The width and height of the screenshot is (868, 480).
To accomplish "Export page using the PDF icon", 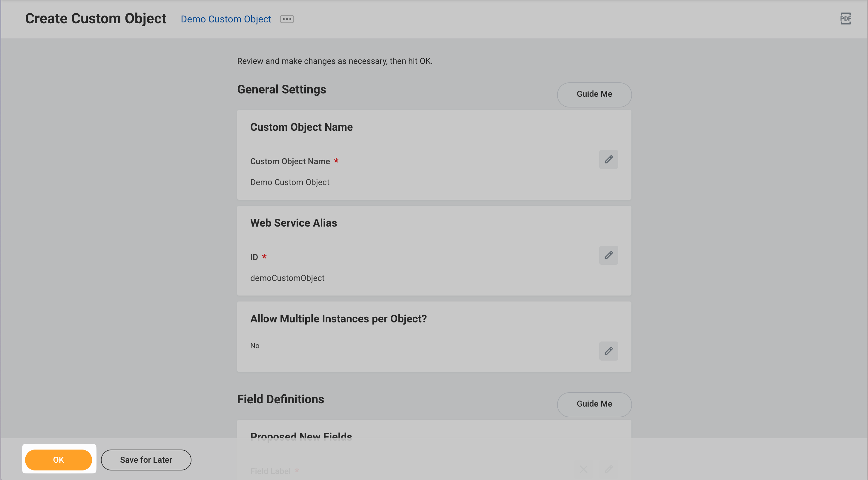I will (845, 19).
